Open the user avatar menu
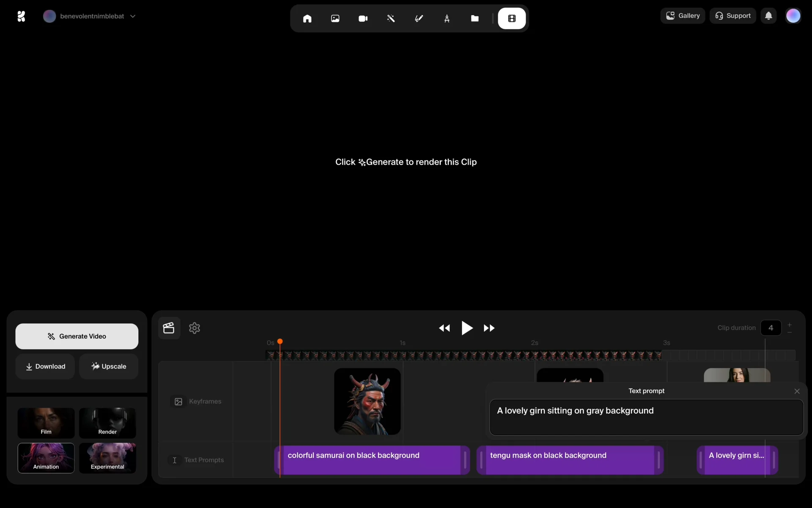812x508 pixels. (793, 16)
